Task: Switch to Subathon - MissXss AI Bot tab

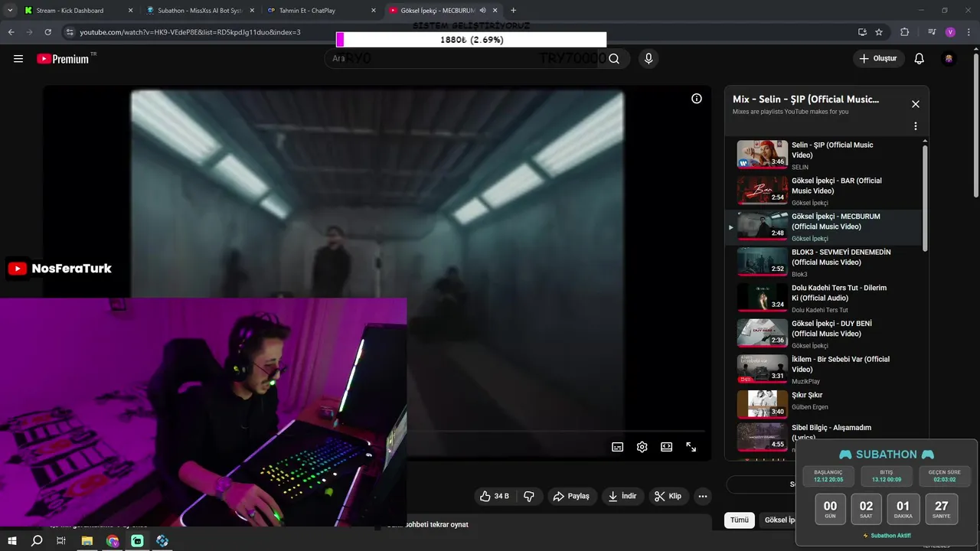Action: [200, 11]
